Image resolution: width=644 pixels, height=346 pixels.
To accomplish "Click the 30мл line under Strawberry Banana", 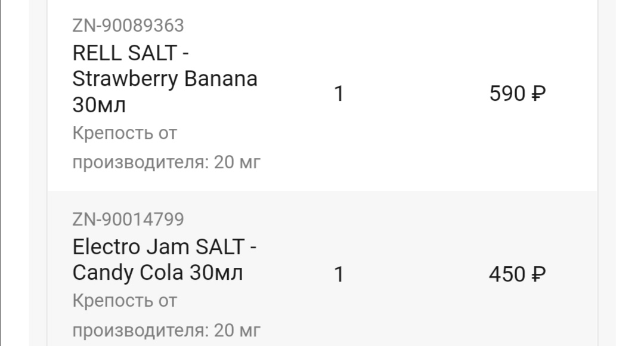I will point(99,105).
